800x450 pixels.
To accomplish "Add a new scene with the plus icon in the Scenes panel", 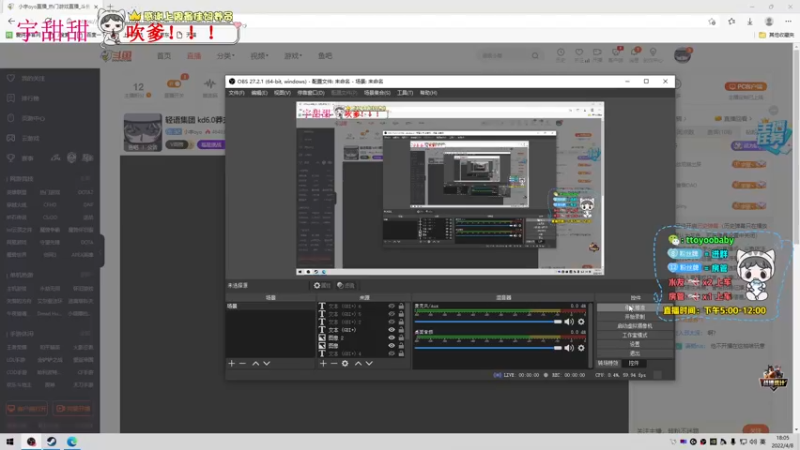I will [232, 363].
